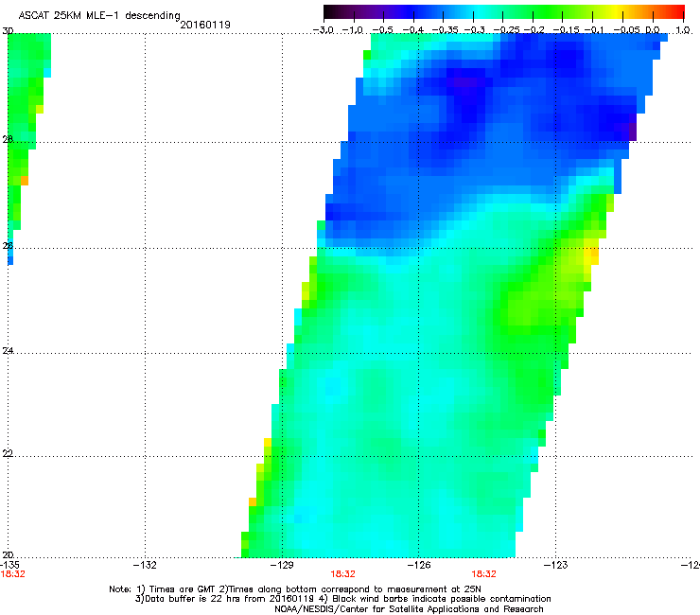This screenshot has width=700, height=615.
Task: Click the -0.3 color scale label
Action: pos(474,30)
